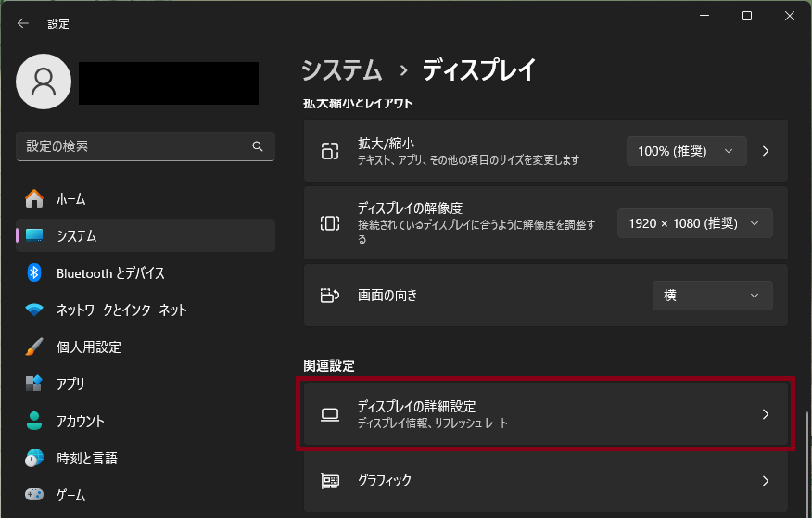The image size is (812, 518).
Task: Click the システム breadcrumb link
Action: (342, 69)
